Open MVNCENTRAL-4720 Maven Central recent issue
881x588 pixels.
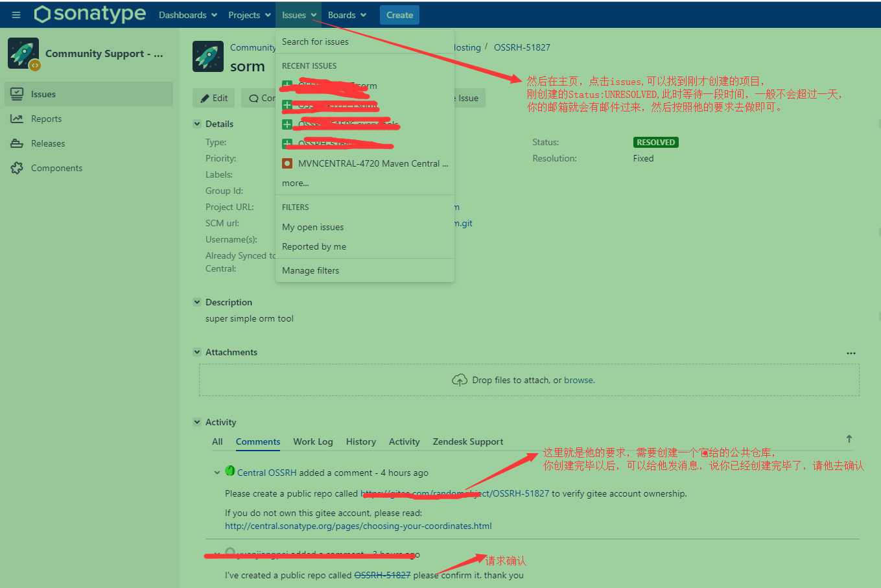coord(365,163)
